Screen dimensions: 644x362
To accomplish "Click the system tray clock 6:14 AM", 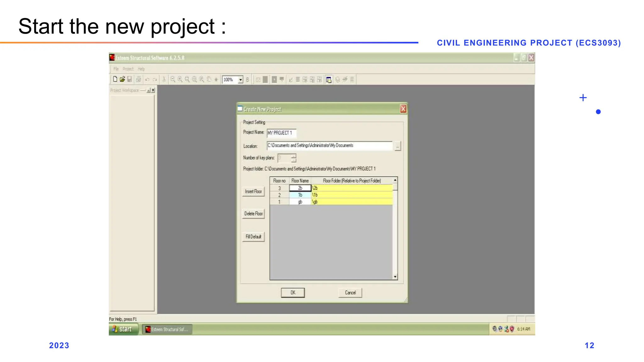I will coord(524,329).
